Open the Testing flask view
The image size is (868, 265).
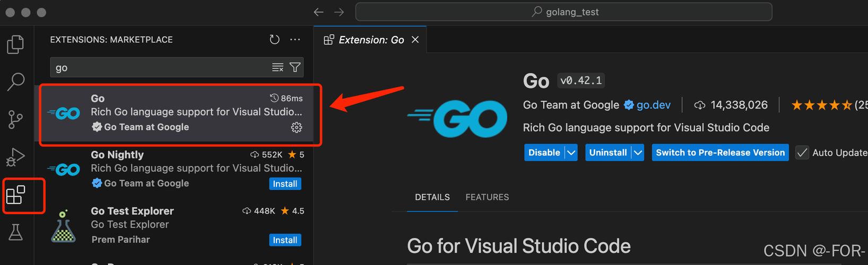click(15, 232)
